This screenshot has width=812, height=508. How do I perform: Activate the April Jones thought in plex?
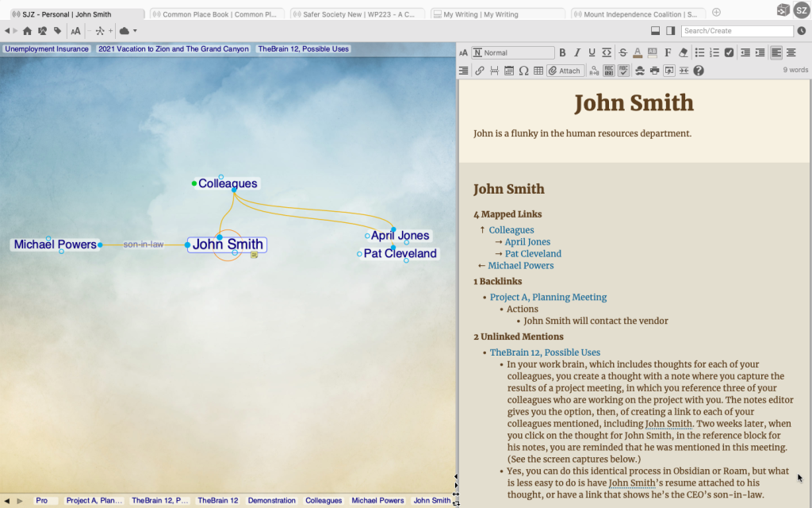400,235
